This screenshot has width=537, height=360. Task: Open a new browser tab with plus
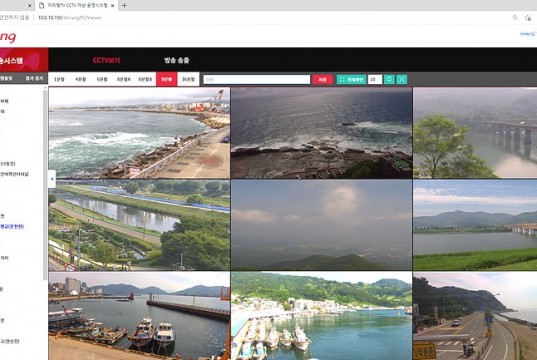click(124, 5)
